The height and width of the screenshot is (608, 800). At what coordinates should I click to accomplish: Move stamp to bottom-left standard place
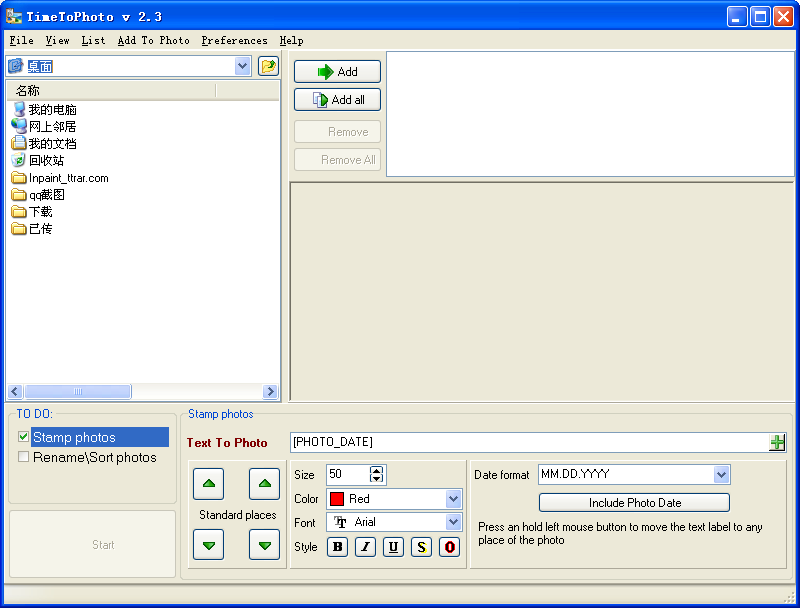[209, 545]
